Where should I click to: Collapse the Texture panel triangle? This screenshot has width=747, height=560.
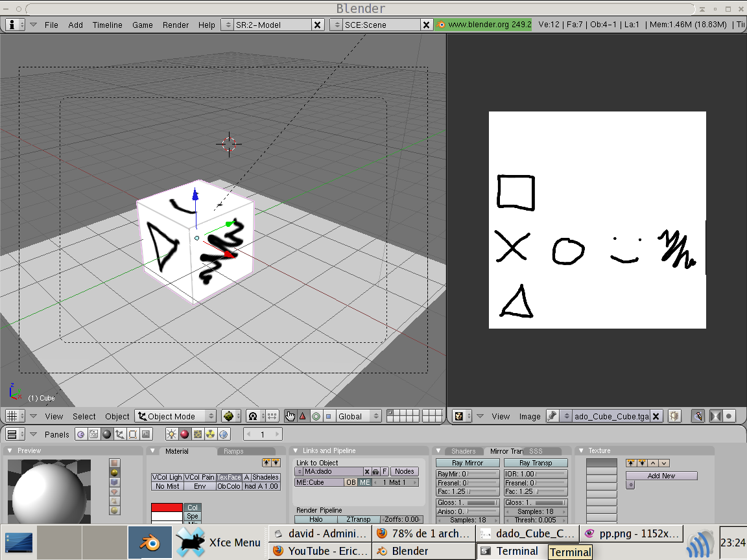point(581,450)
